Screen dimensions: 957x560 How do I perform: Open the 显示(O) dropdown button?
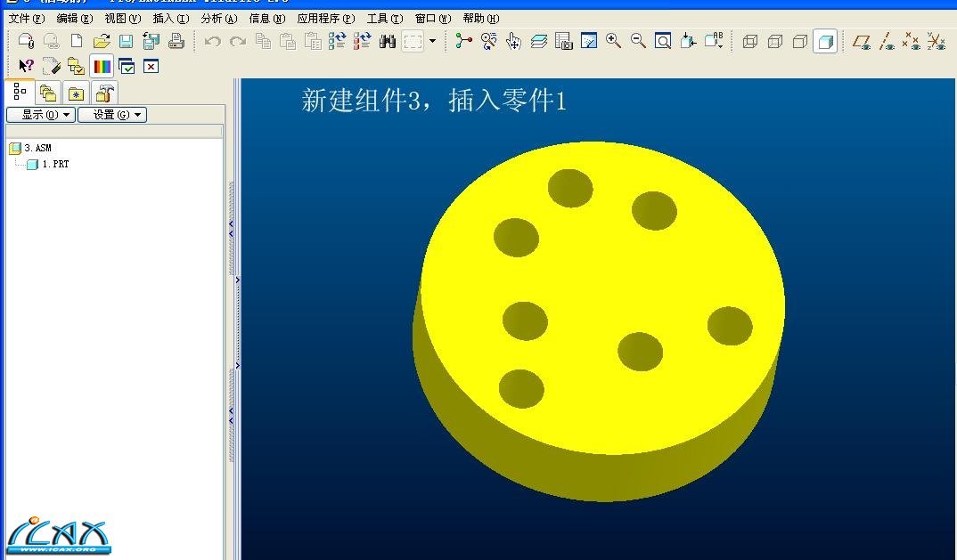tap(42, 115)
